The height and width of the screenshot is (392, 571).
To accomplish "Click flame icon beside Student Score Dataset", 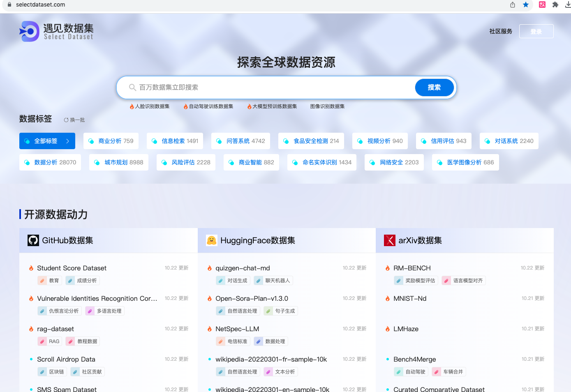I will (31, 268).
